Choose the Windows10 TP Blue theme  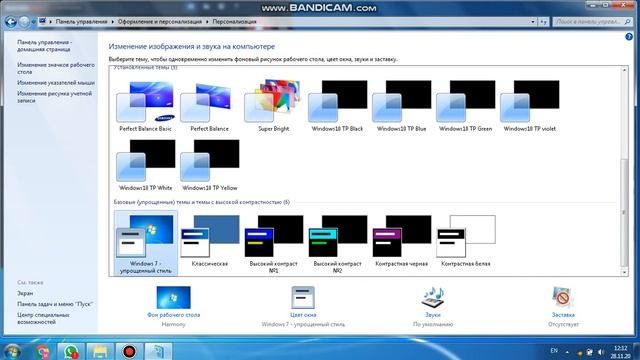tap(401, 106)
